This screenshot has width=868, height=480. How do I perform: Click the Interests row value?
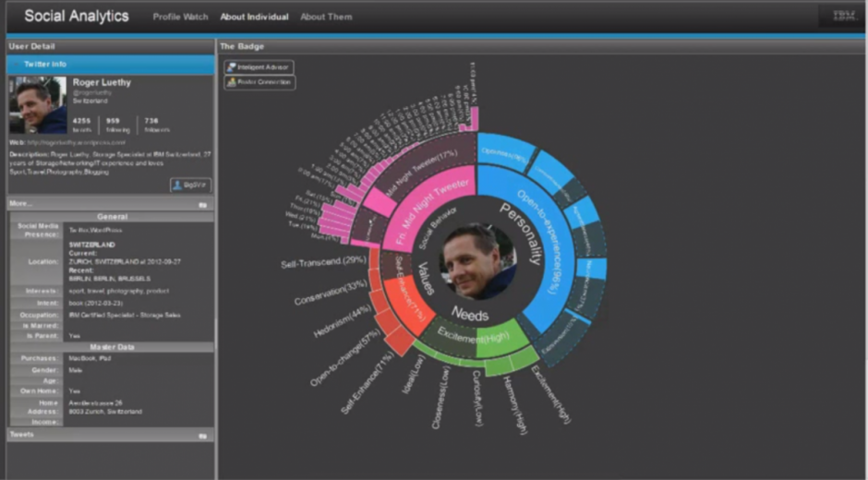(119, 291)
